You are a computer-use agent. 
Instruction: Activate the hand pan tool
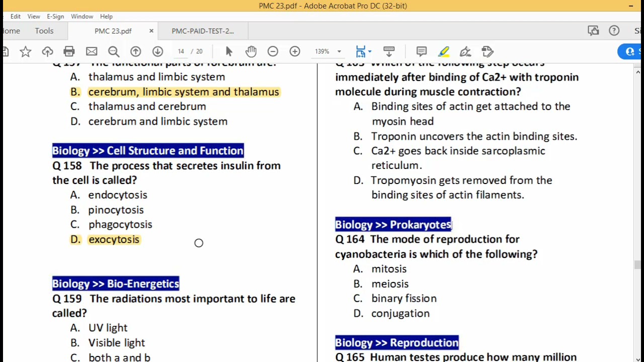point(251,51)
